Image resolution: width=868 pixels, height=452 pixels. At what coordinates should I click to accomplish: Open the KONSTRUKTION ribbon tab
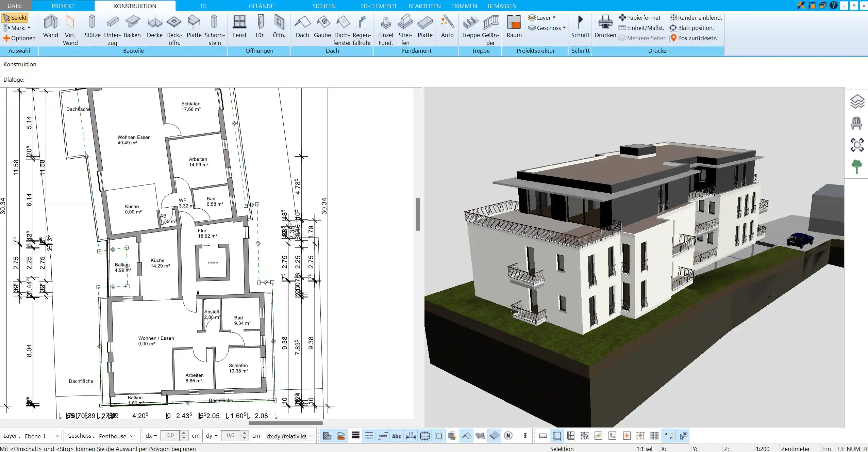coord(134,6)
